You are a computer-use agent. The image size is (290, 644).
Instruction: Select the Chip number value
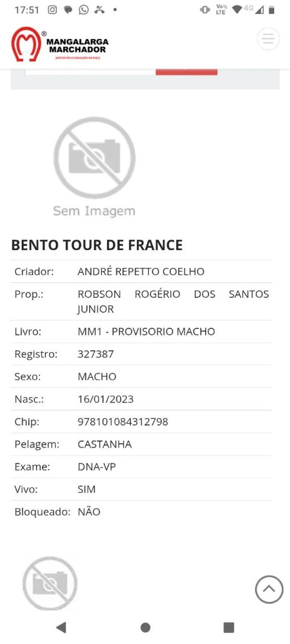122,422
